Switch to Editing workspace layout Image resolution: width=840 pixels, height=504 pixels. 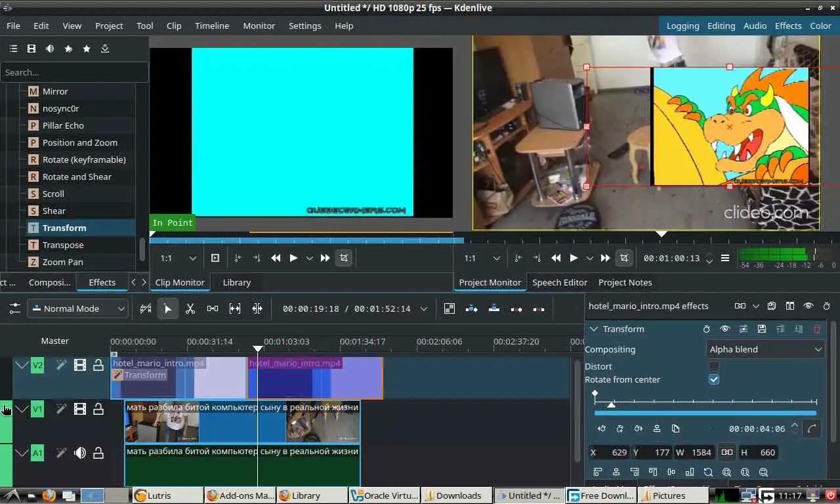(721, 26)
